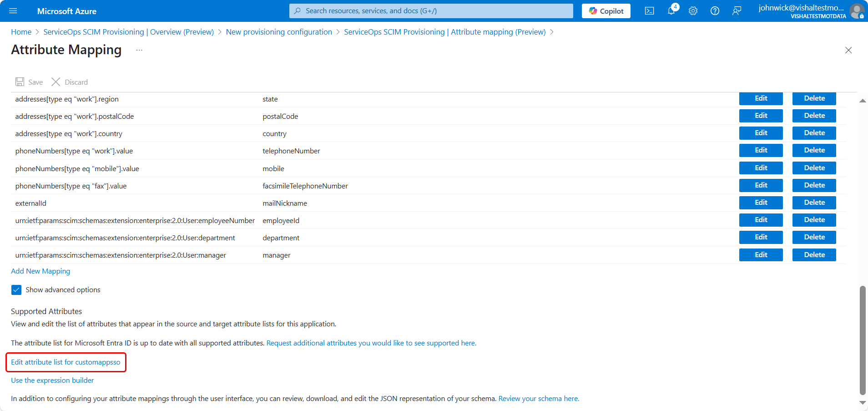Uncheck Show advanced options checkbox
Viewport: 868px width, 411px height.
click(x=16, y=290)
